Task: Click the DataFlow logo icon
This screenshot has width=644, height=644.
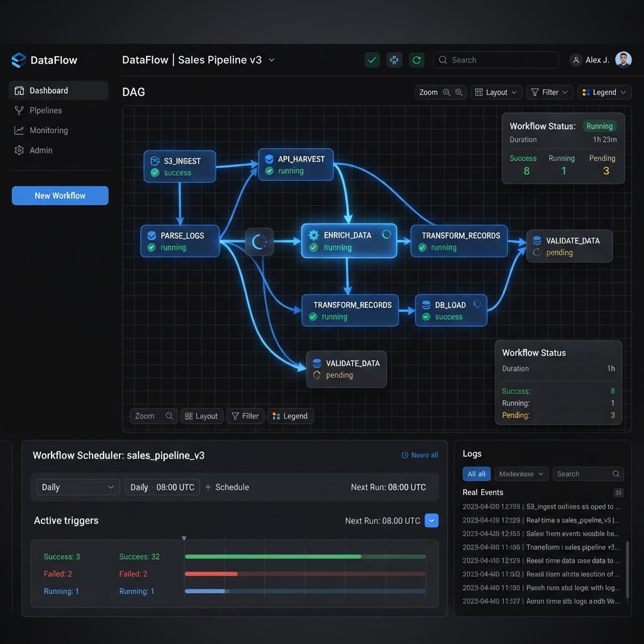Action: (19, 60)
